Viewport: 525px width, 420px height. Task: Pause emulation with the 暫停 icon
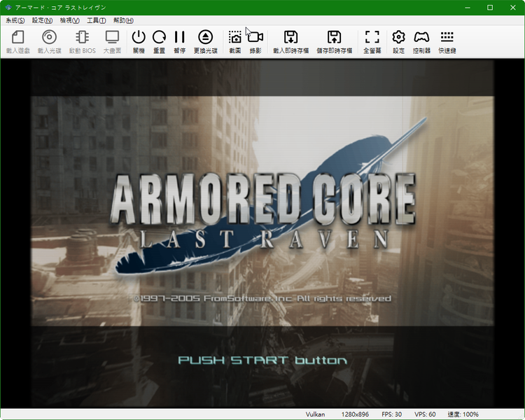(x=179, y=41)
